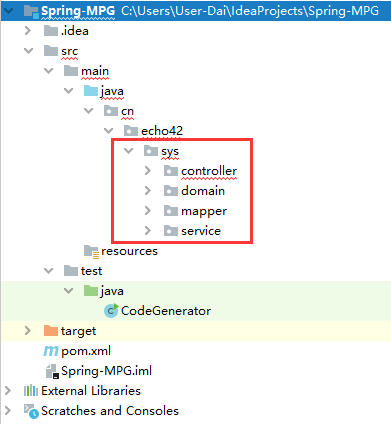This screenshot has width=391, height=424.
Task: Expand the domain package
Action: point(148,191)
